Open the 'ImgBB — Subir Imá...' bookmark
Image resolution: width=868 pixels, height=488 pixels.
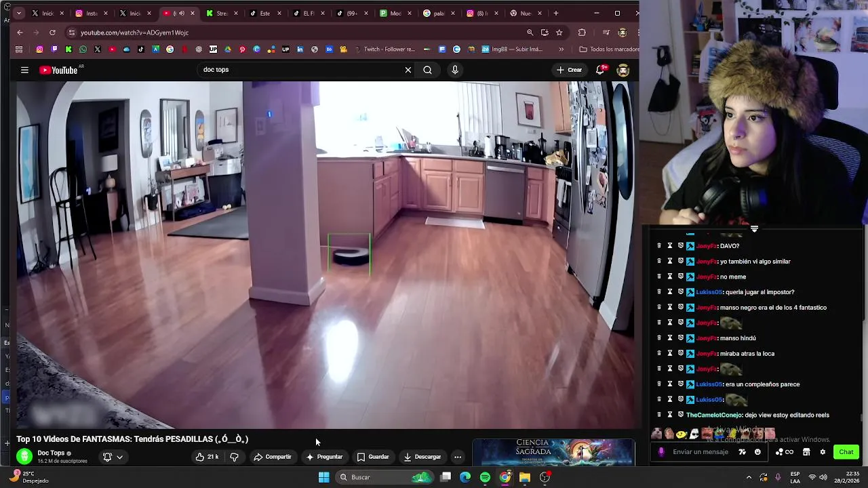[512, 49]
